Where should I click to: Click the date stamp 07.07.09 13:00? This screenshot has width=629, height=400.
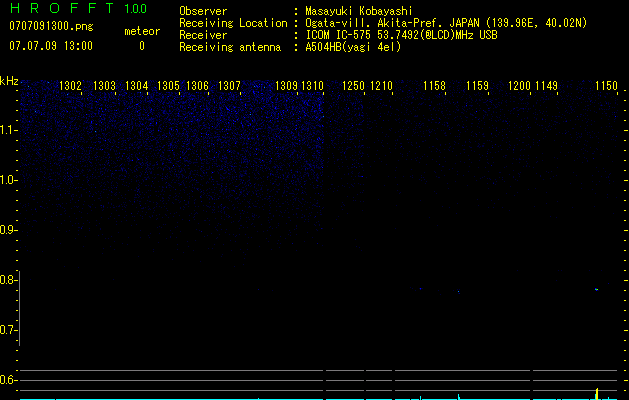coord(51,46)
